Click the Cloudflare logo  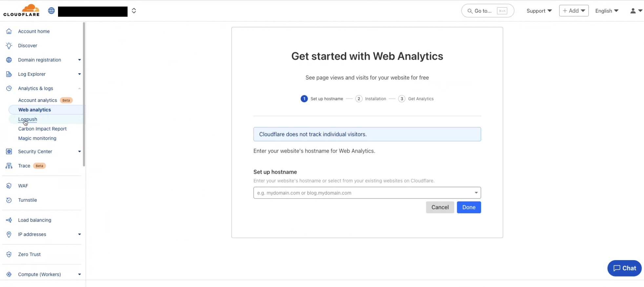click(x=22, y=10)
